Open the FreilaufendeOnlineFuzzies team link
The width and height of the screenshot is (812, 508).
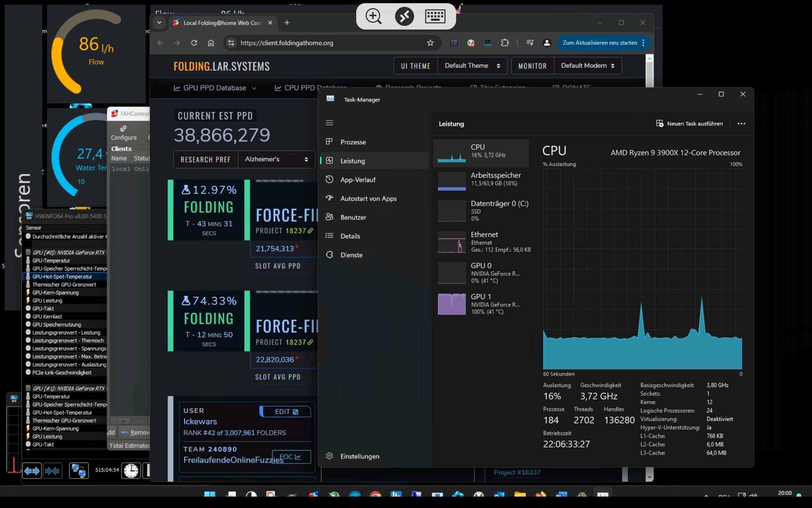(233, 460)
